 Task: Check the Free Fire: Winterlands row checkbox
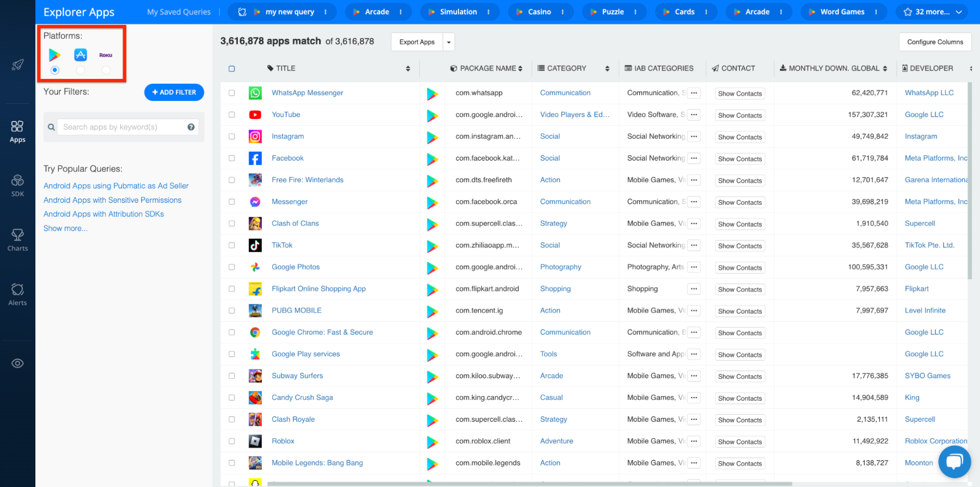[232, 180]
